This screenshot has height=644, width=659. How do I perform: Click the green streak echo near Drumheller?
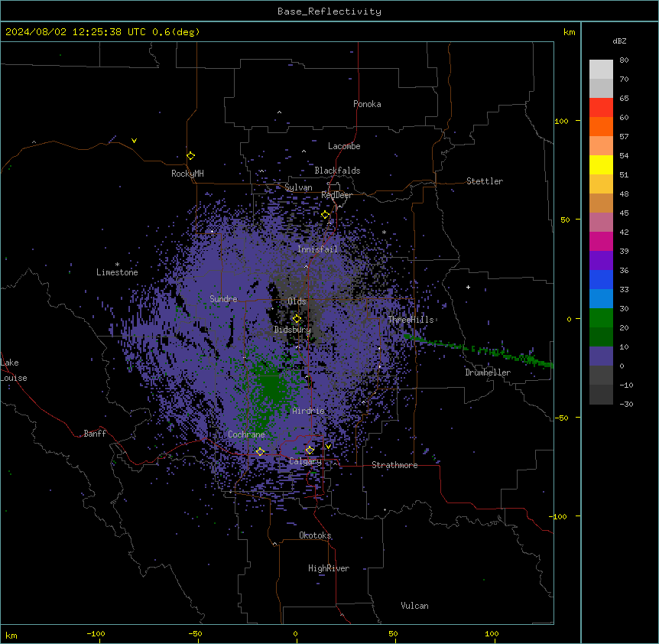(x=479, y=350)
